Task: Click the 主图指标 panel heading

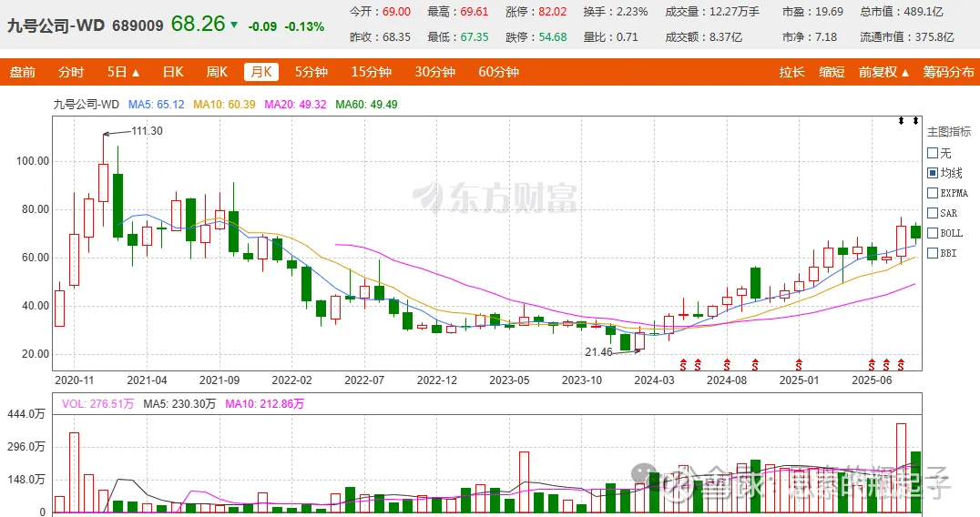Action: 949,132
